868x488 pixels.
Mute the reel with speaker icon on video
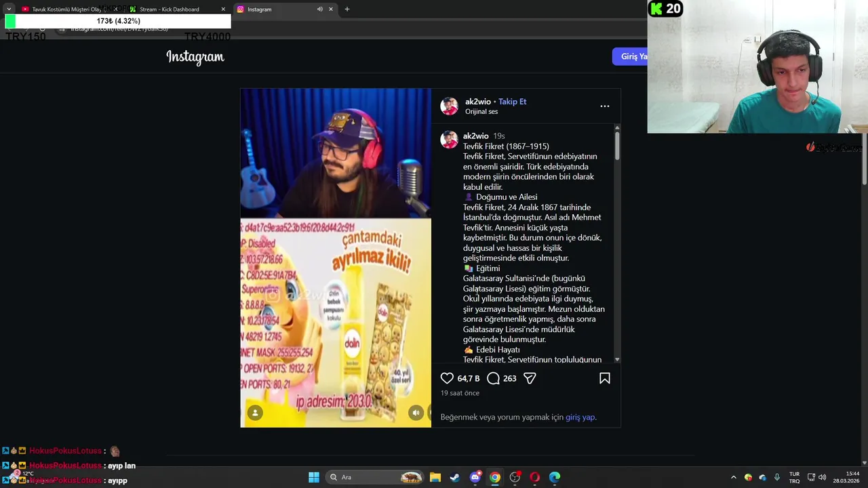[x=416, y=412]
